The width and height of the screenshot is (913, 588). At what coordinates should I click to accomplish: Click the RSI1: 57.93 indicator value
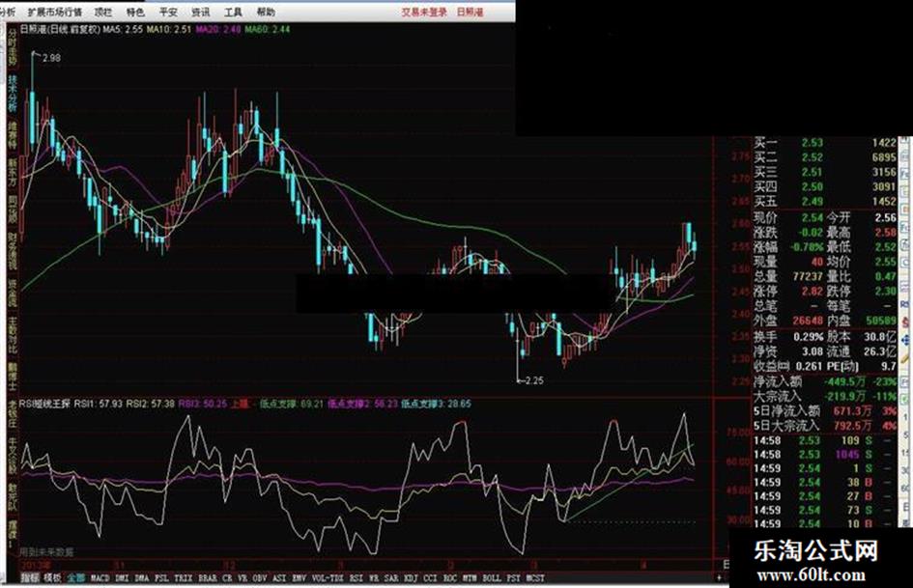click(99, 403)
